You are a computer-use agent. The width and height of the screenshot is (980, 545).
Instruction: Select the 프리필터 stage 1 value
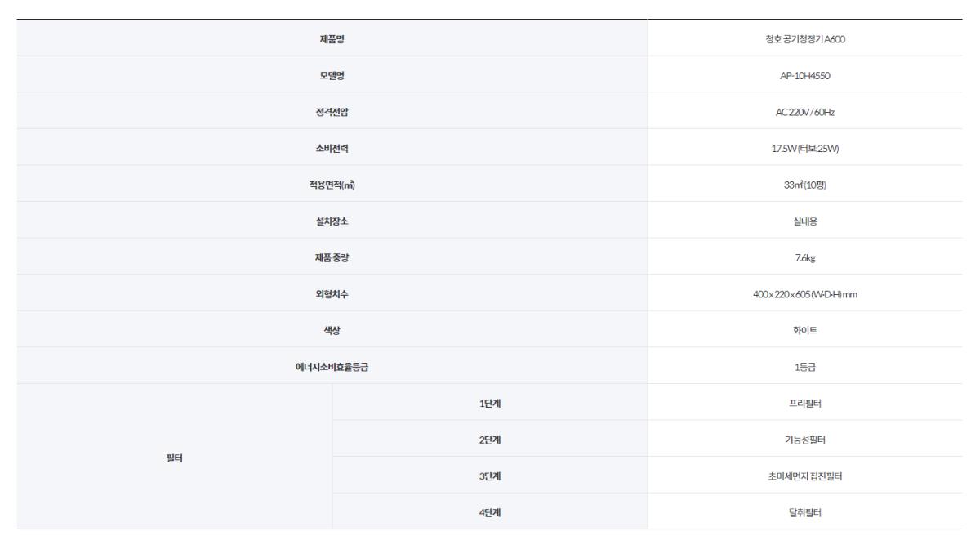804,402
